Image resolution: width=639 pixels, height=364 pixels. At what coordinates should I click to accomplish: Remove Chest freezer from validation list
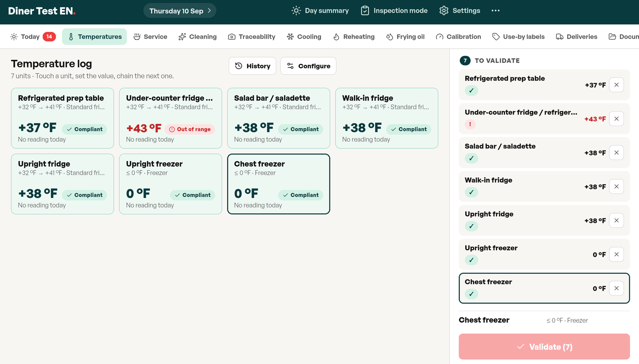617,288
